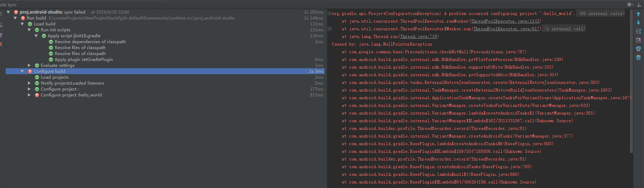Screen dimensions: 644x188
Task: Click the red error icon beside Run build
Action: pyautogui.click(x=23, y=18)
